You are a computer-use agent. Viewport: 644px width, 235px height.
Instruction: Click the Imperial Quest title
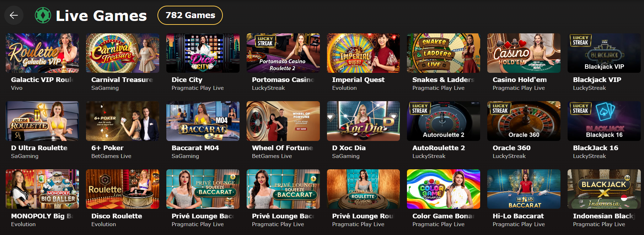[358, 80]
